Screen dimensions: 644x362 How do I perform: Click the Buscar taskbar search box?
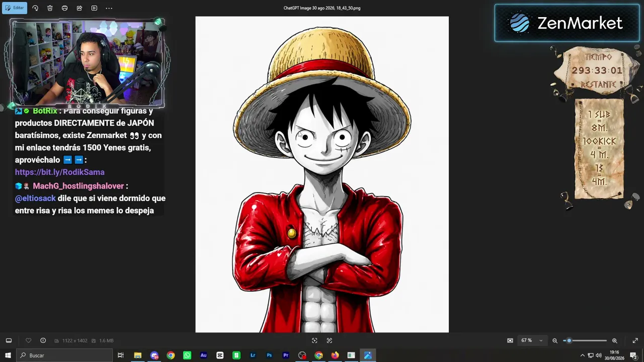64,355
